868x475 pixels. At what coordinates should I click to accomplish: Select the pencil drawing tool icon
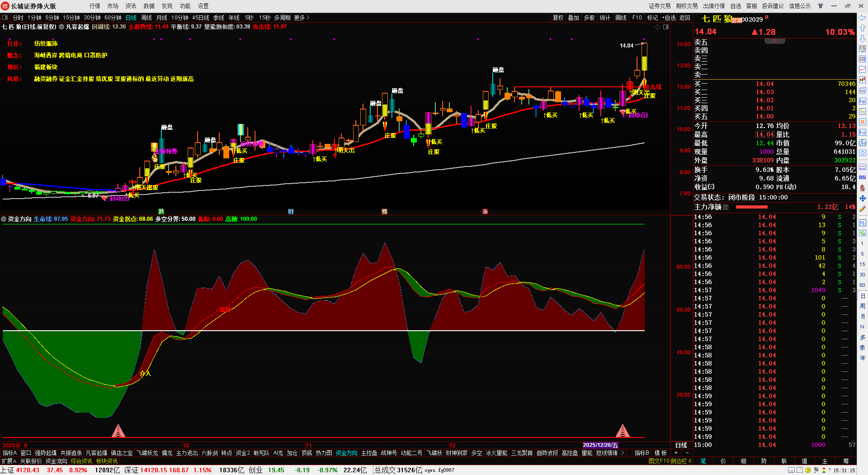tap(863, 209)
